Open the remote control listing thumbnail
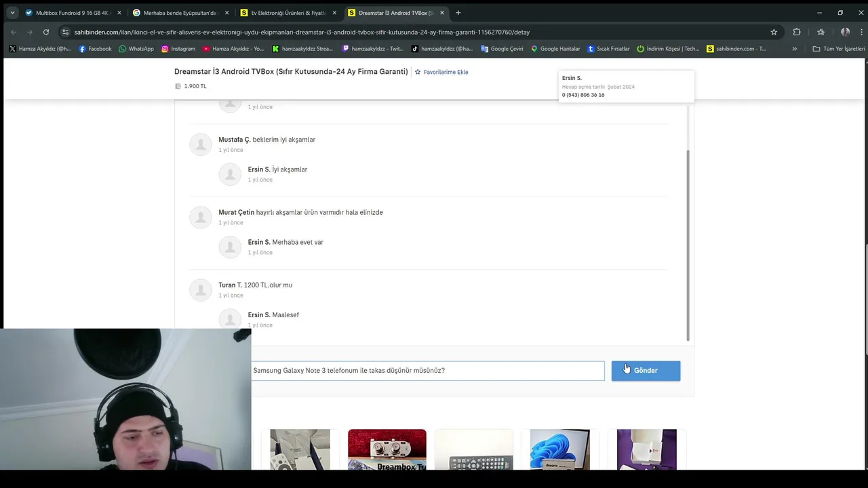The image size is (868, 488). [473, 449]
